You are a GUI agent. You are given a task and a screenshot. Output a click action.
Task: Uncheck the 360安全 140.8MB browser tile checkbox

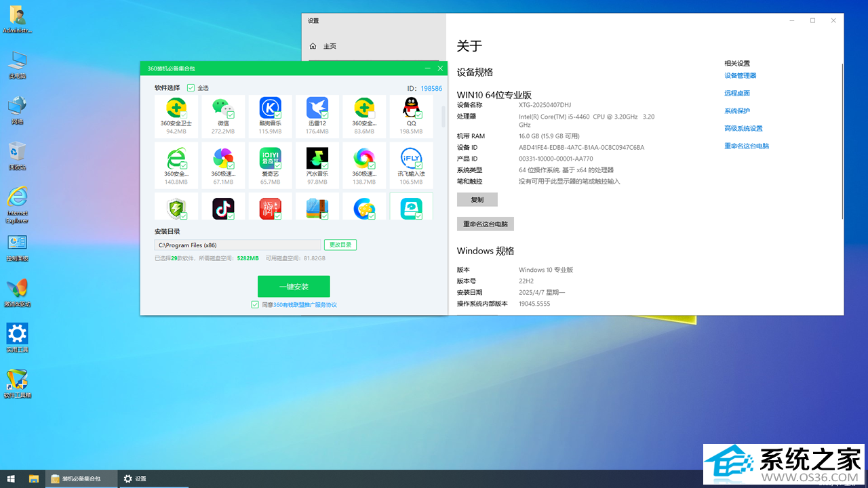[x=184, y=165]
